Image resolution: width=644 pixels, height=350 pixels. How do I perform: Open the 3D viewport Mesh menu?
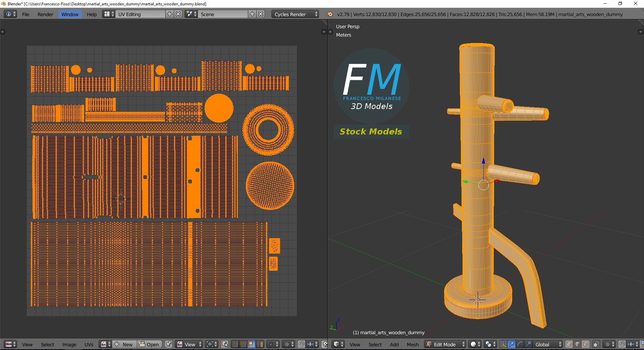(413, 345)
